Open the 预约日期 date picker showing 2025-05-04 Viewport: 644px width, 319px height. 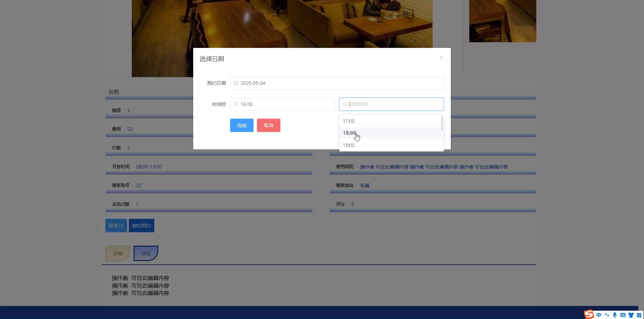click(x=337, y=83)
